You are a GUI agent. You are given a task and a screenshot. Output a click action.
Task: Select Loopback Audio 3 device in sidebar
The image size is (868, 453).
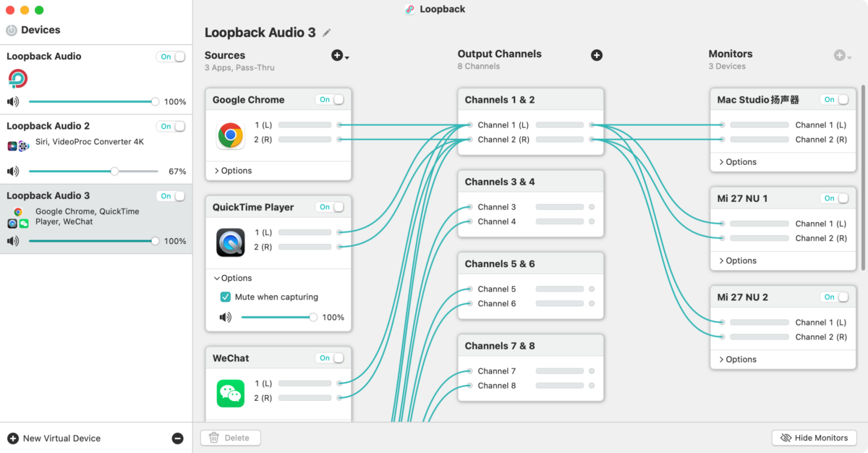pos(96,218)
